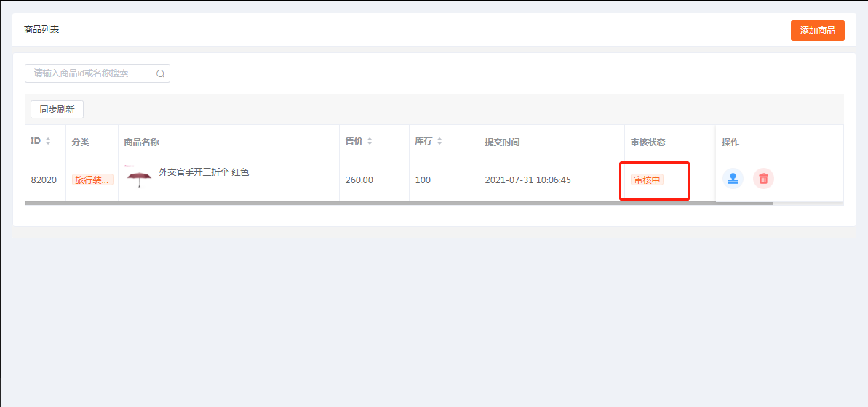Click the 同步刷新 button
The image size is (868, 407).
coord(57,110)
